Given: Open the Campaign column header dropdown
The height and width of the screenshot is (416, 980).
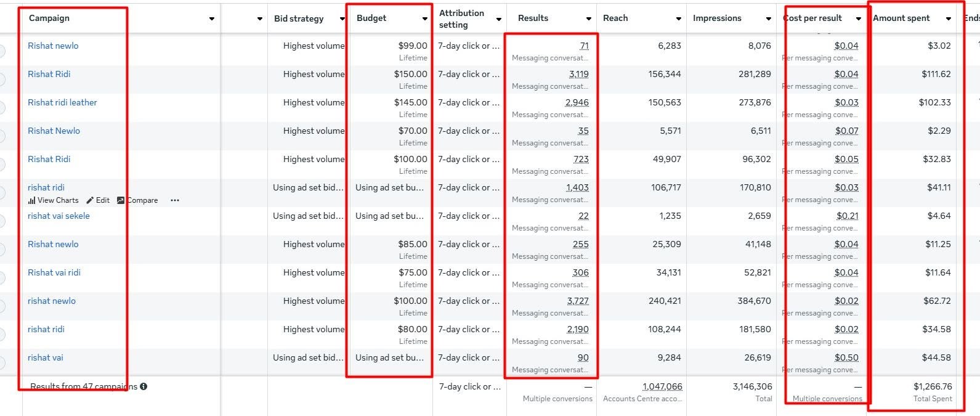Looking at the screenshot, I should tap(212, 18).
